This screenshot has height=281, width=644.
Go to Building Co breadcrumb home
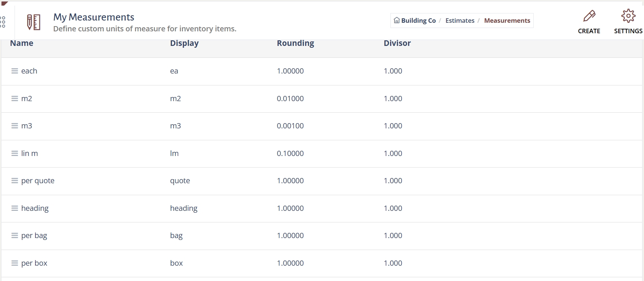(415, 21)
